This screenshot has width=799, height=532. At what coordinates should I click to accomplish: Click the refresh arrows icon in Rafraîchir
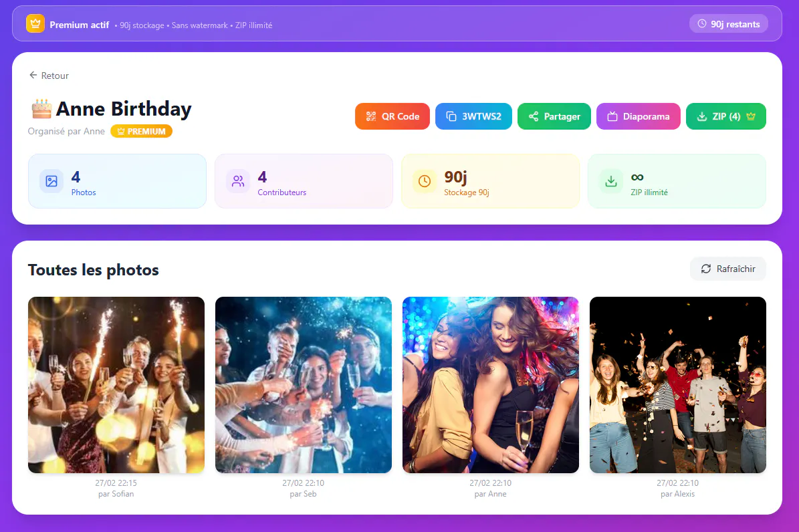(x=706, y=269)
